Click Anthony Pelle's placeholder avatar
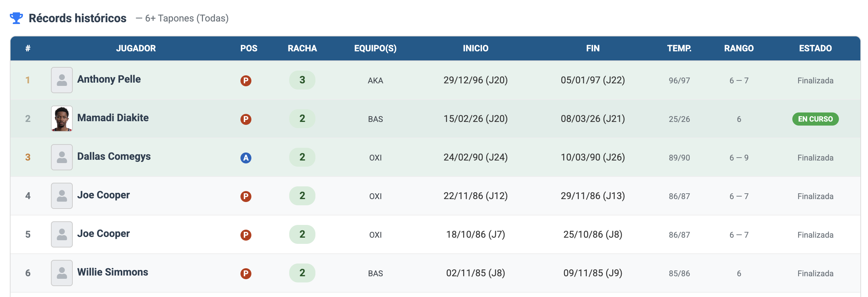Screen dimensions: 868x297 click(62, 80)
